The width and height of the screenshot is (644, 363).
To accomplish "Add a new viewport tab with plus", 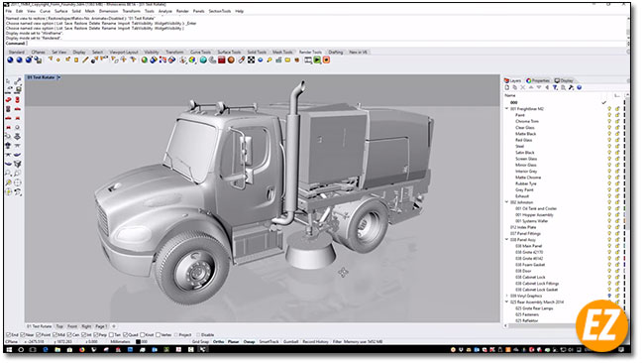I will pos(114,326).
